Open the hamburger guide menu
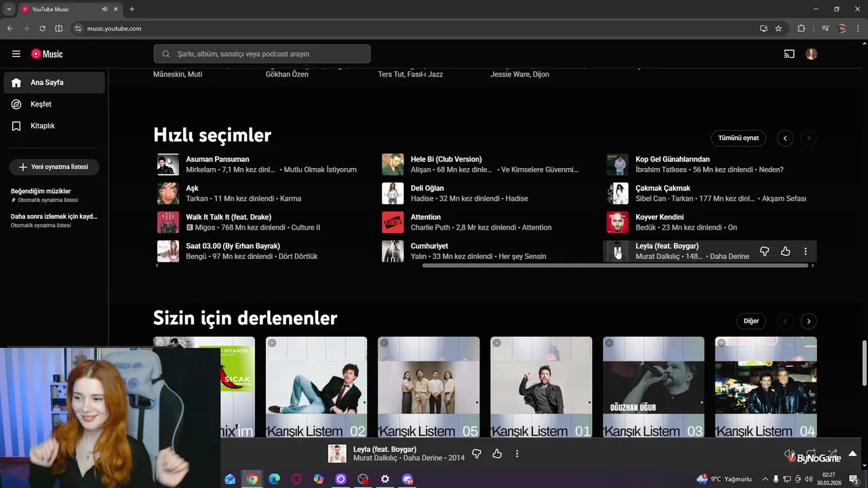This screenshot has width=868, height=488. (16, 54)
